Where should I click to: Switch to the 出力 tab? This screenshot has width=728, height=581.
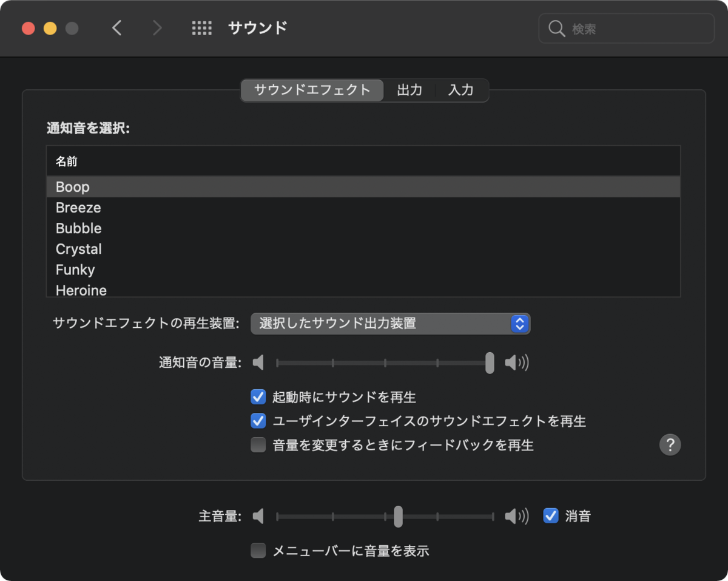pos(410,90)
